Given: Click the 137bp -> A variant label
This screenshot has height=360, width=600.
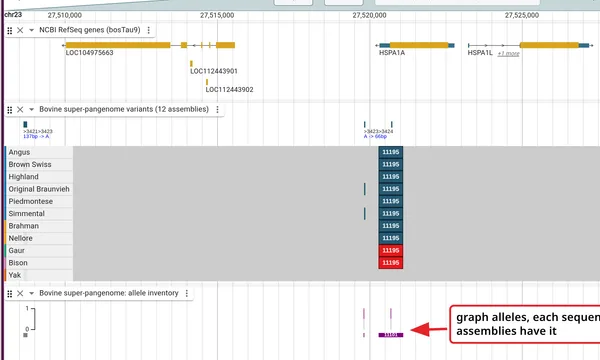Looking at the screenshot, I should pos(36,137).
